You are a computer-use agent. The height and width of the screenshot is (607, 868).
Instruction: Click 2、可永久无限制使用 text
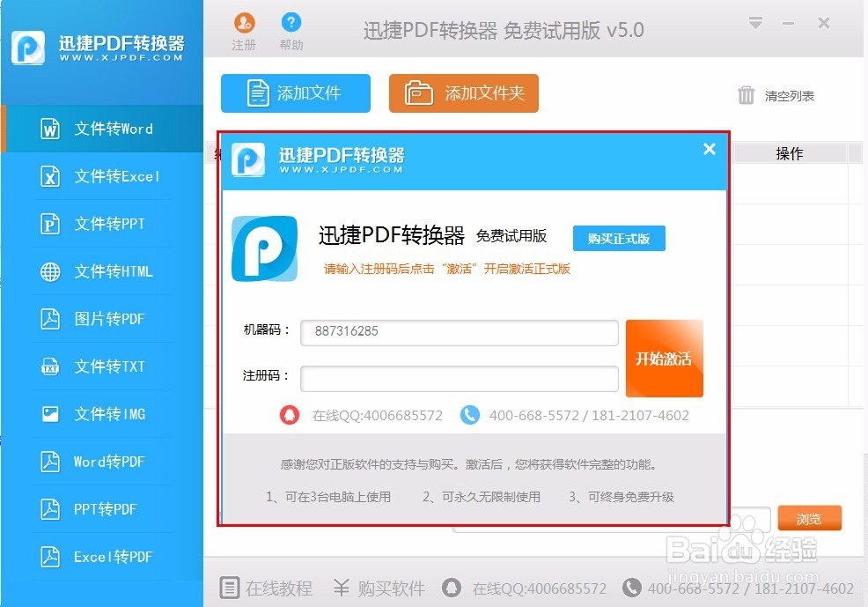(482, 497)
